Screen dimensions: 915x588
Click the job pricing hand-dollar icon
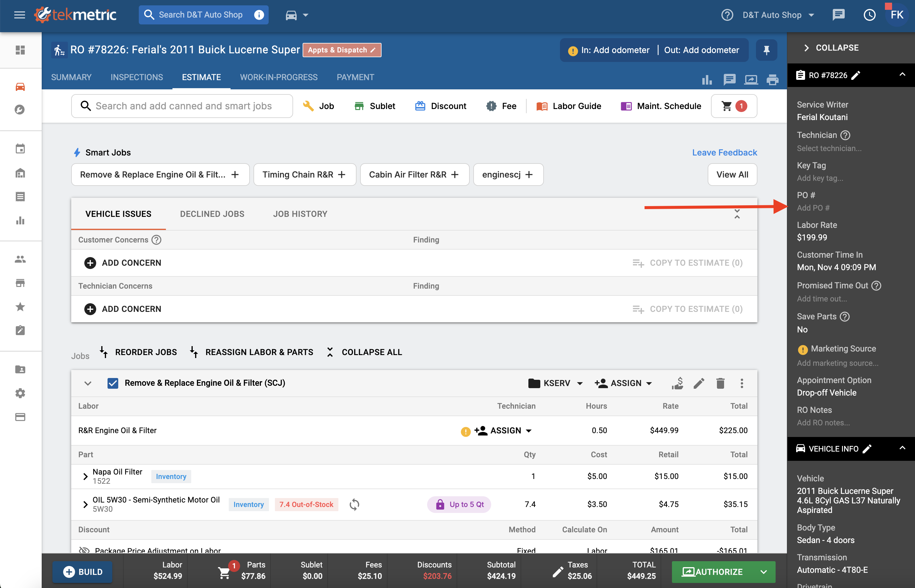[677, 383]
